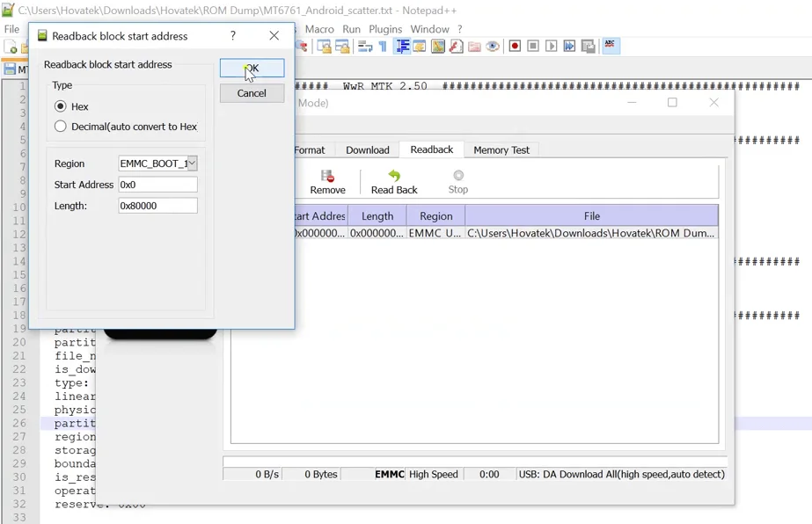Image resolution: width=812 pixels, height=524 pixels.
Task: Toggle the ABC spell check icon
Action: point(610,46)
